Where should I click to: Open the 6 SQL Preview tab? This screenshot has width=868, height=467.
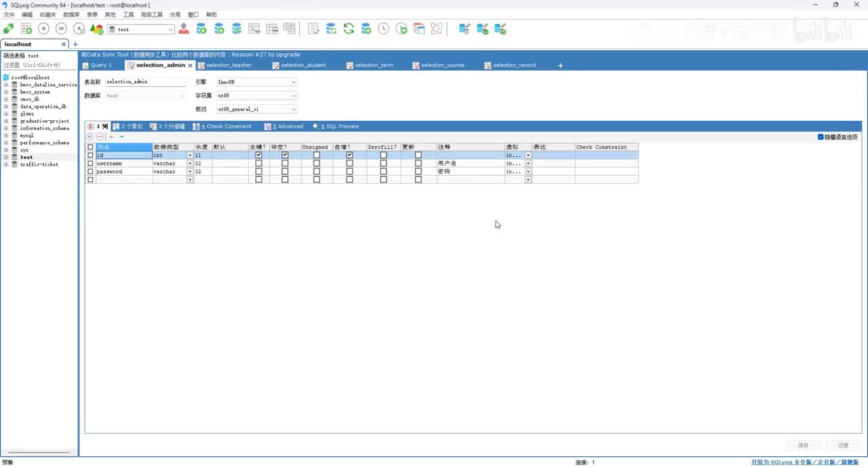click(336, 126)
